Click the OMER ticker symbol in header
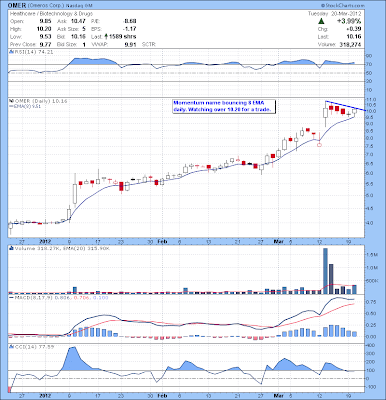 [x=16, y=6]
